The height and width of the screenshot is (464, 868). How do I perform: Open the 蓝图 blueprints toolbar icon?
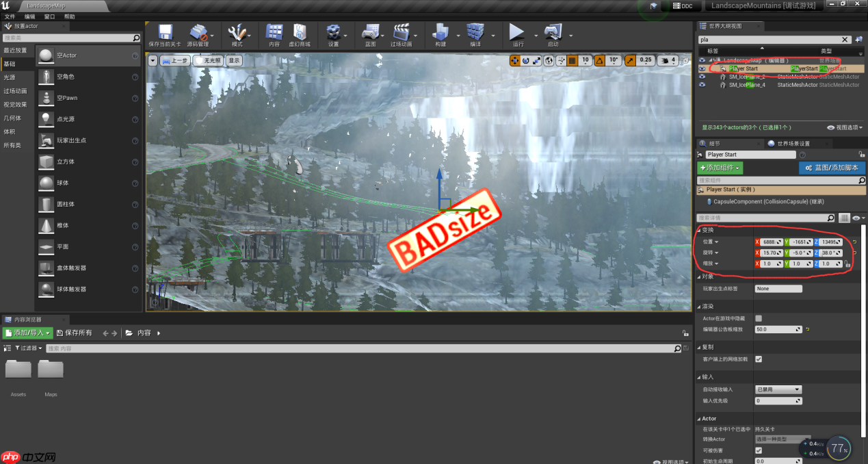[x=369, y=32]
